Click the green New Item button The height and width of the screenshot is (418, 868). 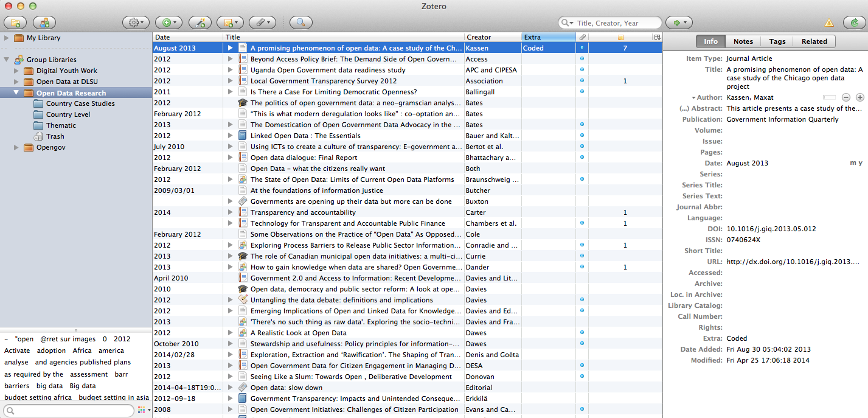168,23
